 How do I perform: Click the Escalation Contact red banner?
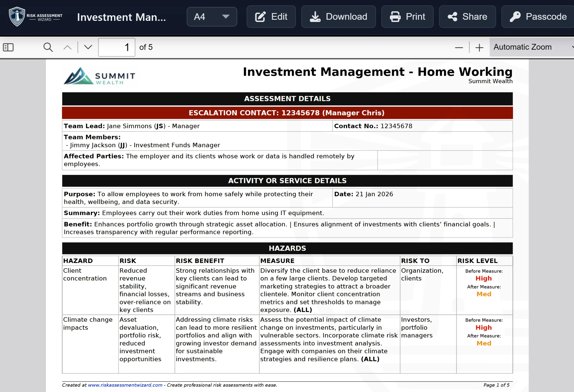pos(287,113)
